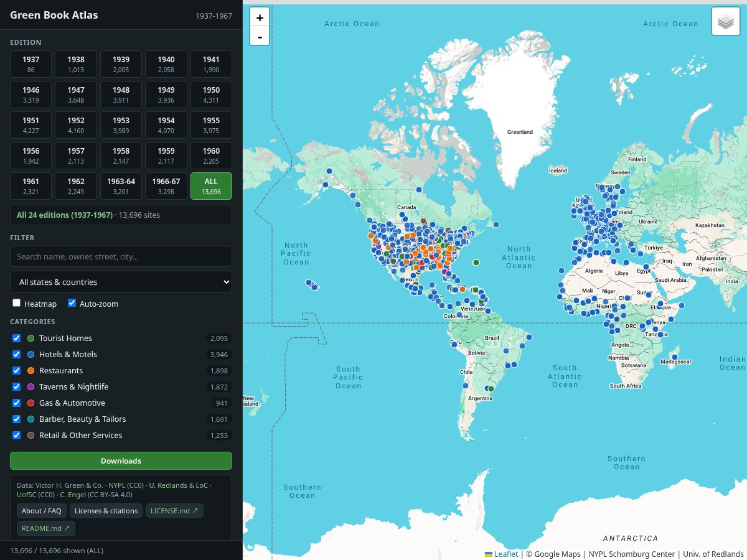Click the green Downloads button
This screenshot has height=560, width=747.
click(x=121, y=461)
